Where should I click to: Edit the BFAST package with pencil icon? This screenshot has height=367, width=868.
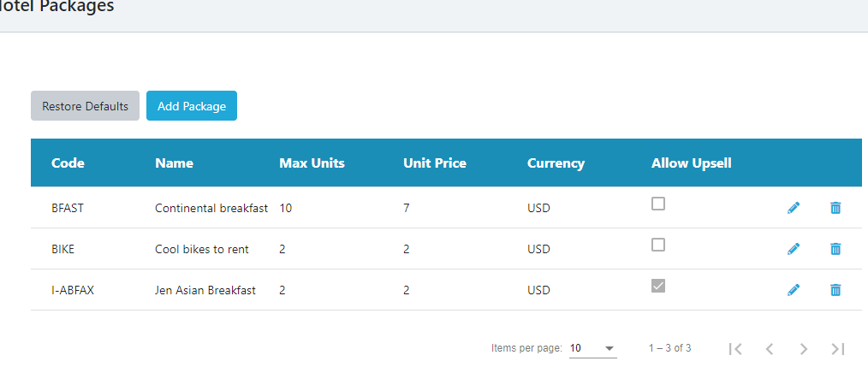click(794, 208)
